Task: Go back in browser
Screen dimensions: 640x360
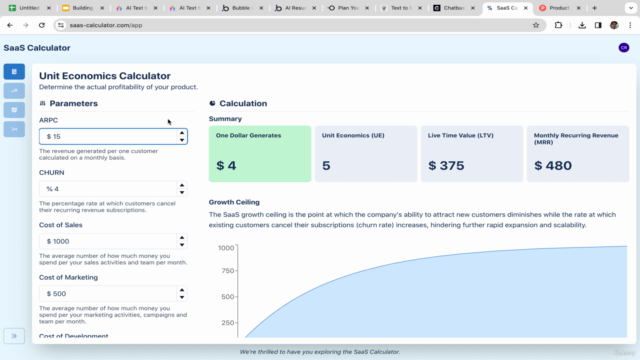Action: tap(10, 25)
